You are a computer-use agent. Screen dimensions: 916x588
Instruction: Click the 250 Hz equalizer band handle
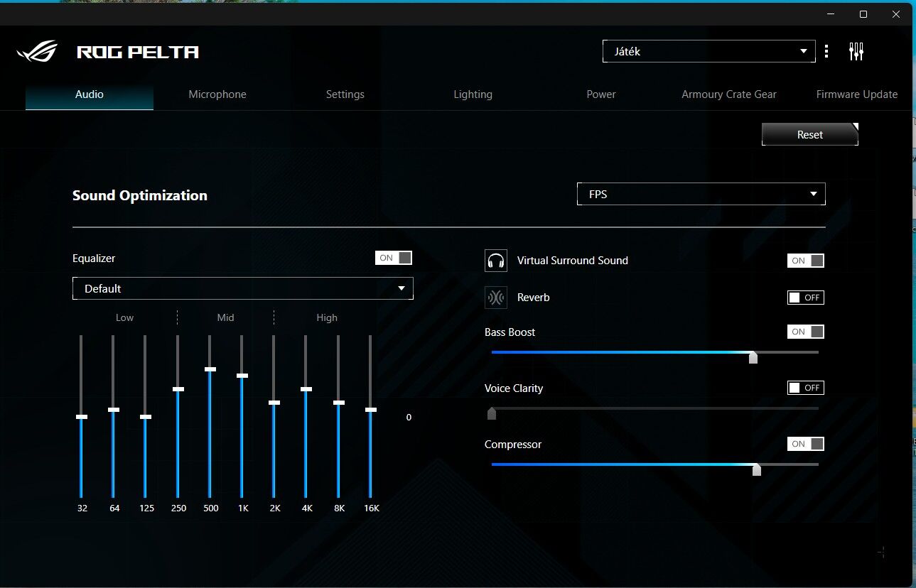click(x=178, y=389)
